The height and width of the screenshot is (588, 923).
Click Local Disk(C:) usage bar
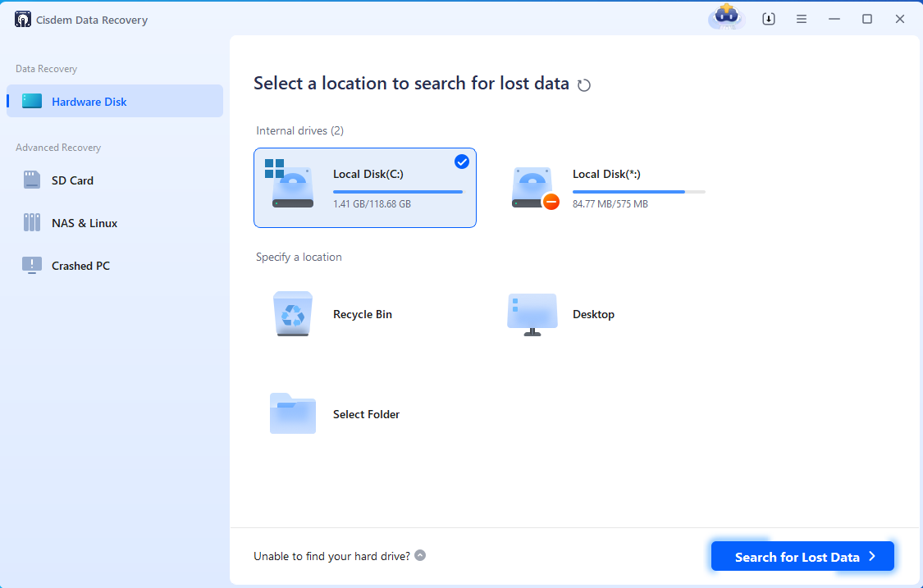pos(397,191)
